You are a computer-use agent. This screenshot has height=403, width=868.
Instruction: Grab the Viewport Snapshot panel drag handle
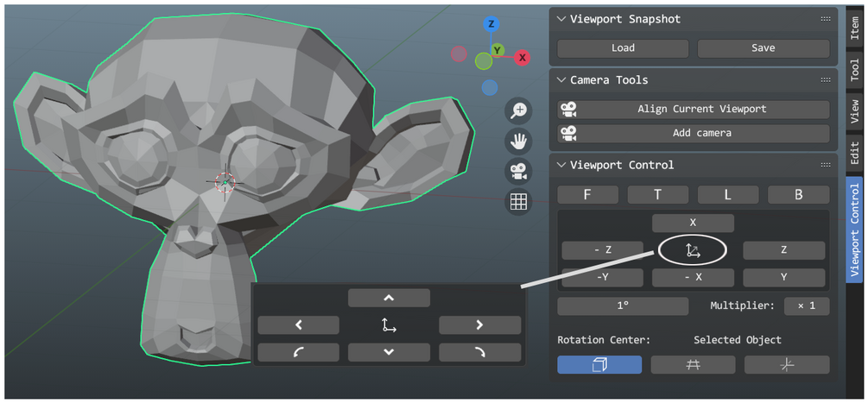tap(826, 19)
